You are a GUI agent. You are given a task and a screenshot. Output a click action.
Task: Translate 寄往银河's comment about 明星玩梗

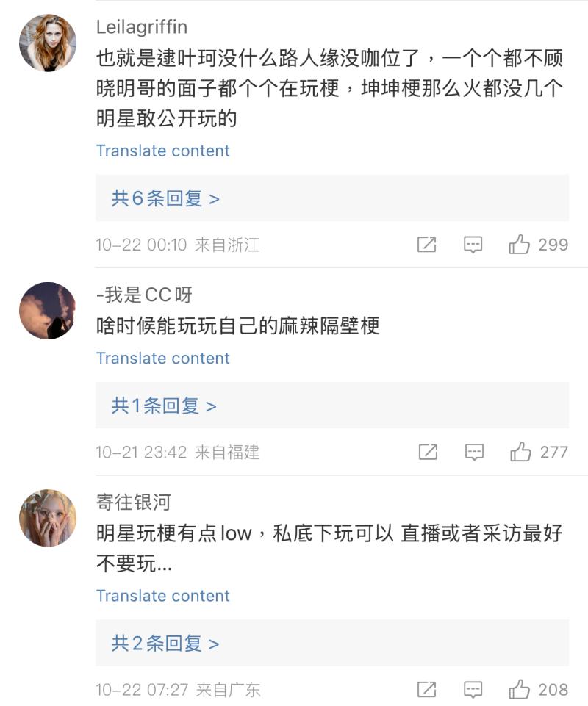(x=162, y=595)
